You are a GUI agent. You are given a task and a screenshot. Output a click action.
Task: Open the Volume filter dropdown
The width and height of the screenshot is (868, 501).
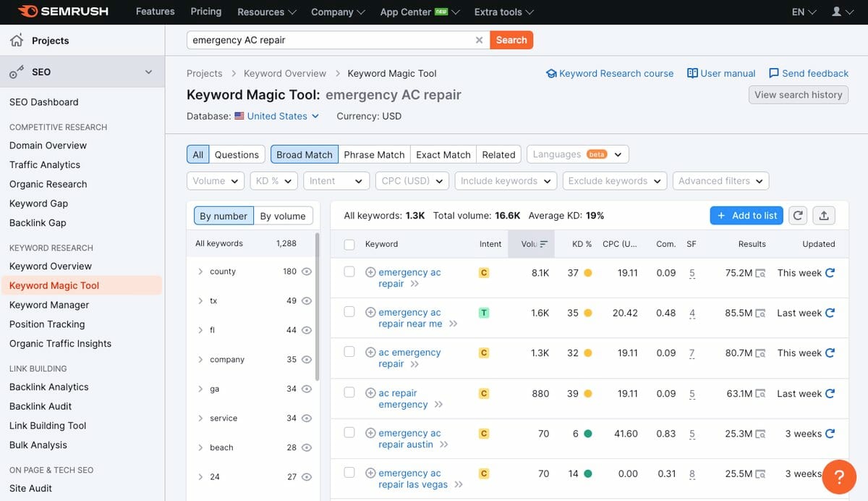(216, 181)
